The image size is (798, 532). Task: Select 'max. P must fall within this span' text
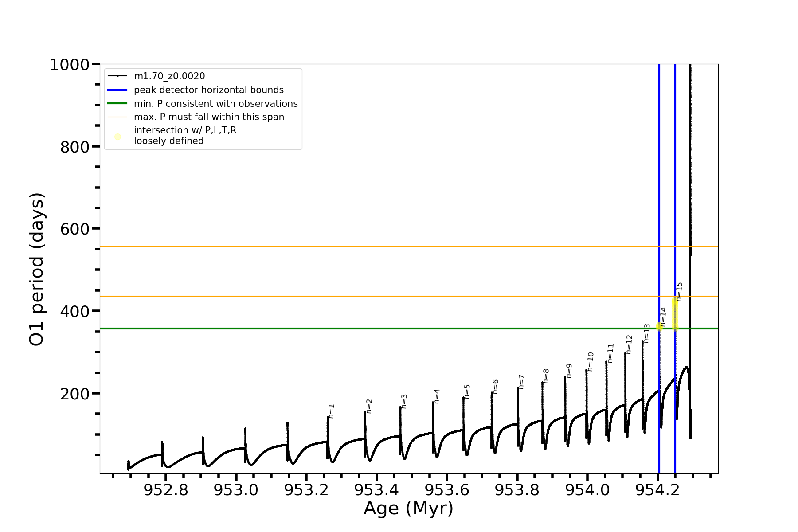pos(209,117)
